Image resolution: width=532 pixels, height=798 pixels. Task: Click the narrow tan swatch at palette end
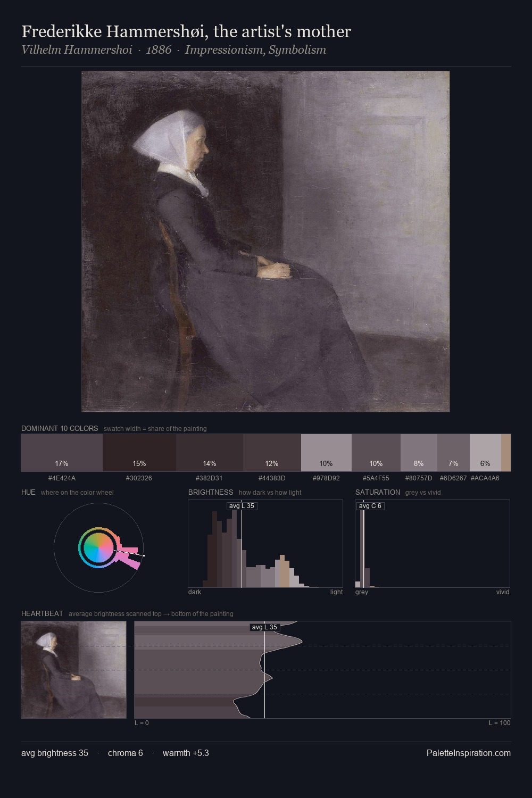[x=506, y=453]
